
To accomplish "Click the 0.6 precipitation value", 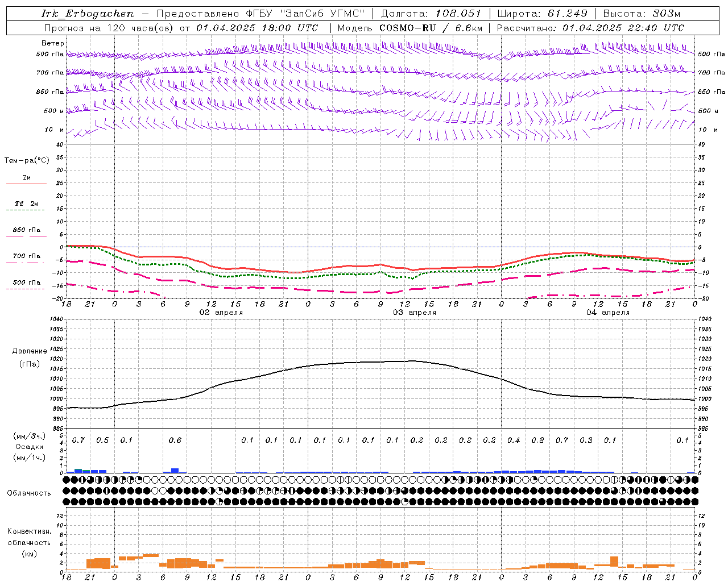I will point(175,440).
